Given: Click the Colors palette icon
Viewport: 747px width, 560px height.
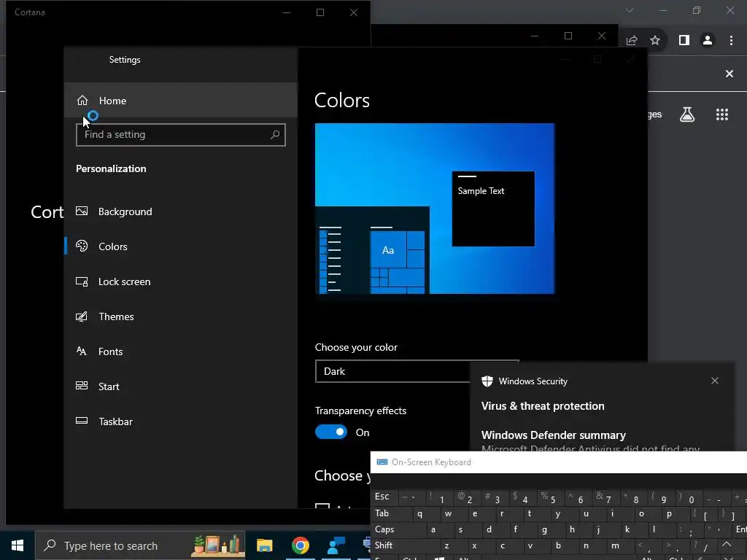Looking at the screenshot, I should click(x=82, y=246).
